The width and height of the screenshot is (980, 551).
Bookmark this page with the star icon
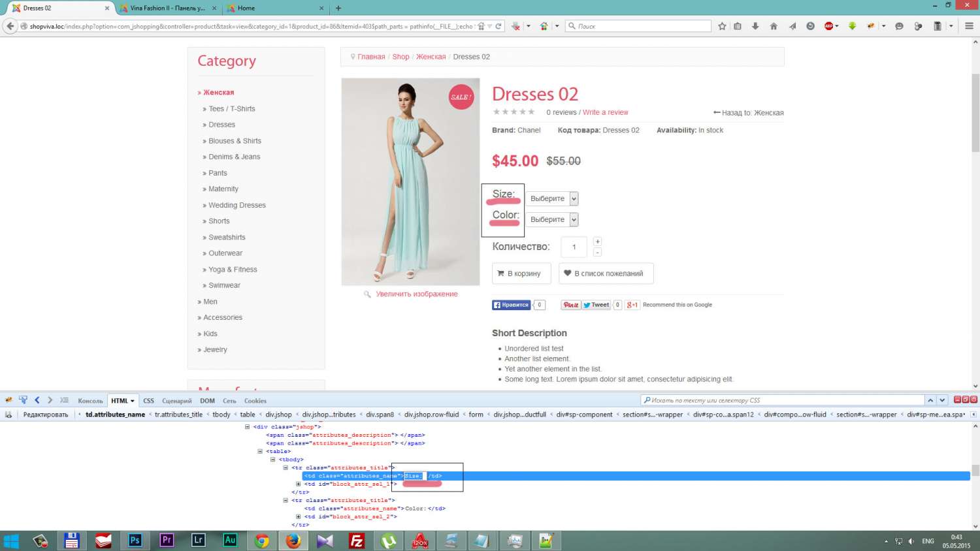click(x=722, y=26)
